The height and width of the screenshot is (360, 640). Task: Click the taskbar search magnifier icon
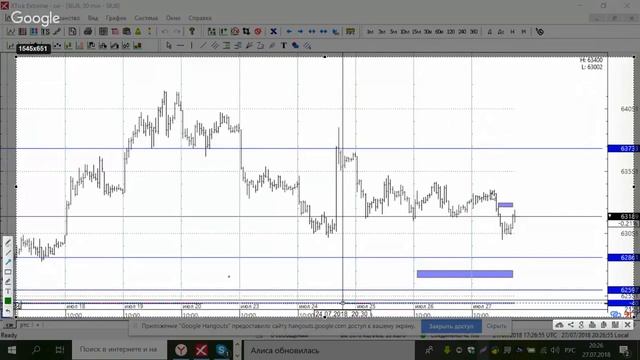click(x=36, y=350)
